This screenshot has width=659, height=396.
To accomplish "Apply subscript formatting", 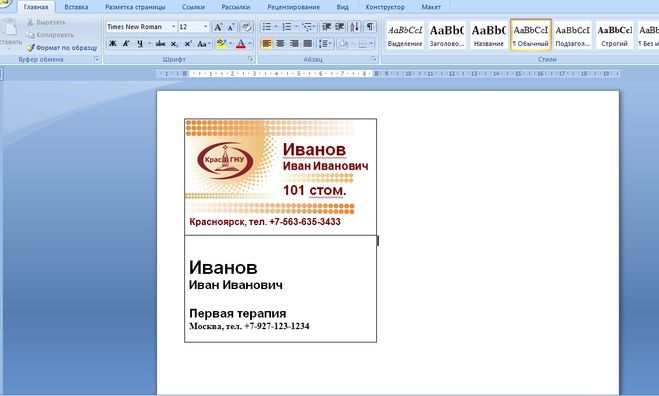I will (x=174, y=44).
